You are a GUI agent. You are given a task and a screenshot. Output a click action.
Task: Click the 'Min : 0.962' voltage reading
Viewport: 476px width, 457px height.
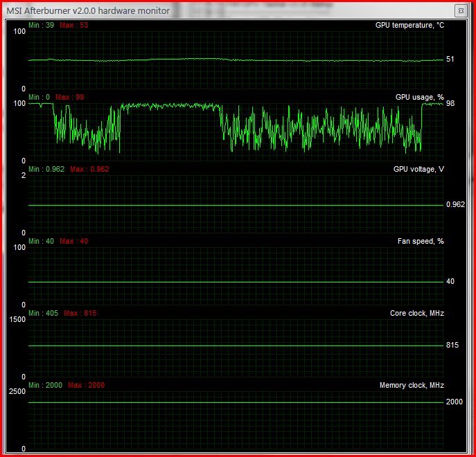pos(46,169)
